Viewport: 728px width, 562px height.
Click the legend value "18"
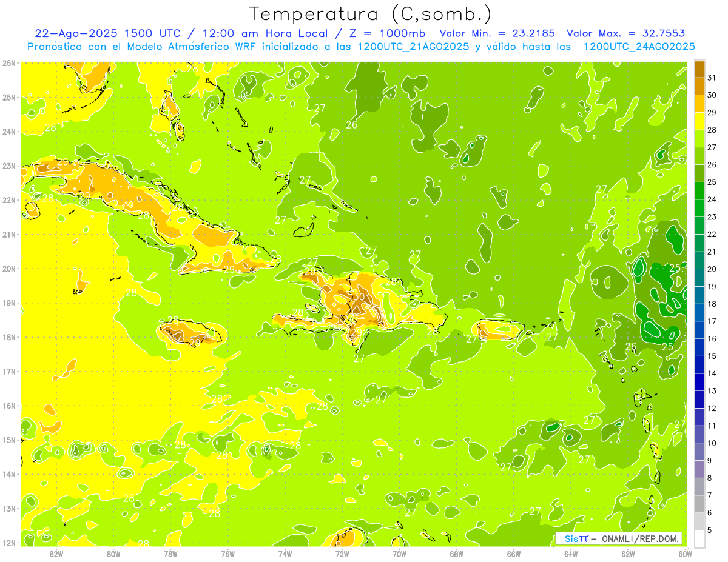[712, 304]
